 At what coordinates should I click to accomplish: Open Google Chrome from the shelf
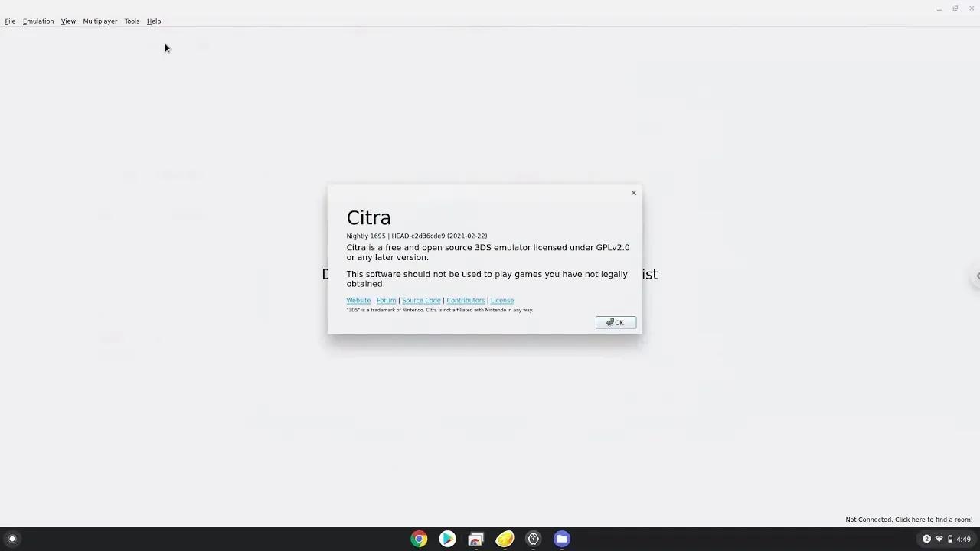click(419, 539)
